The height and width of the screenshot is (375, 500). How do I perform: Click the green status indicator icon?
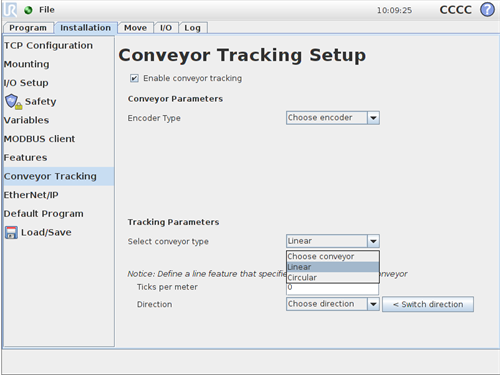click(x=28, y=10)
